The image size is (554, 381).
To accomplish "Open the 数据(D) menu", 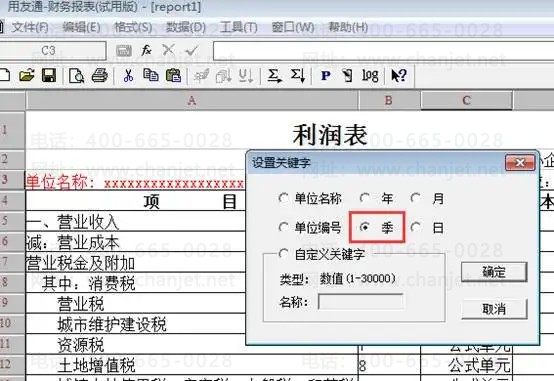I will point(185,27).
